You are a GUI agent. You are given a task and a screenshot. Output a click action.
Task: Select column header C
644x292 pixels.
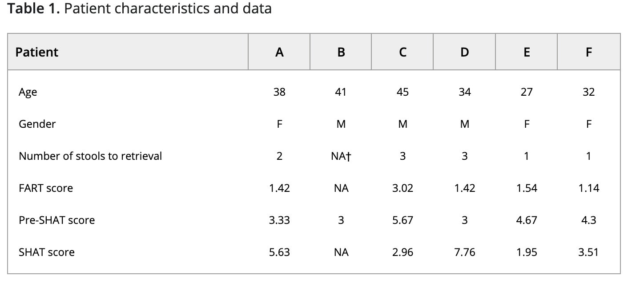(x=402, y=52)
